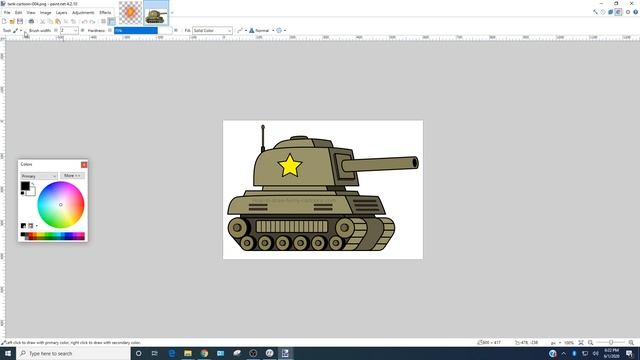Pick a hue on the color wheel
The height and width of the screenshot is (360, 640).
coord(61,204)
